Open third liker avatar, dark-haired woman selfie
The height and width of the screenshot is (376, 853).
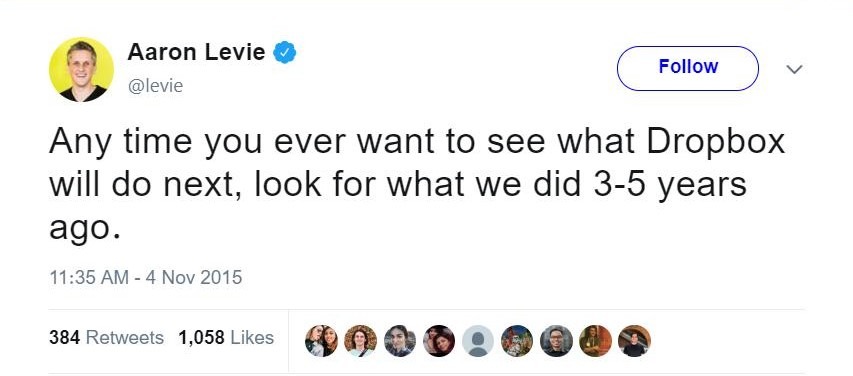(x=399, y=341)
